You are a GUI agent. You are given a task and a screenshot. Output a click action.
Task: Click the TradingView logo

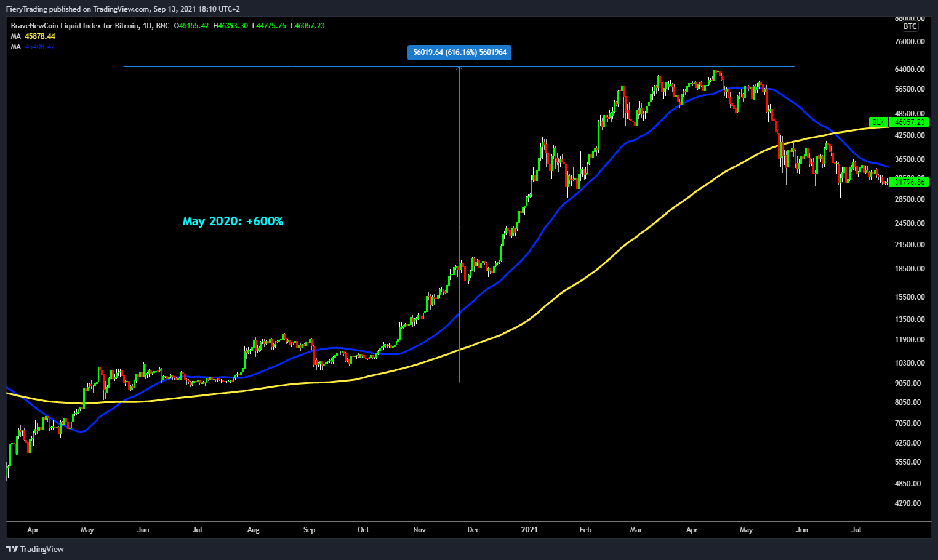click(x=35, y=549)
